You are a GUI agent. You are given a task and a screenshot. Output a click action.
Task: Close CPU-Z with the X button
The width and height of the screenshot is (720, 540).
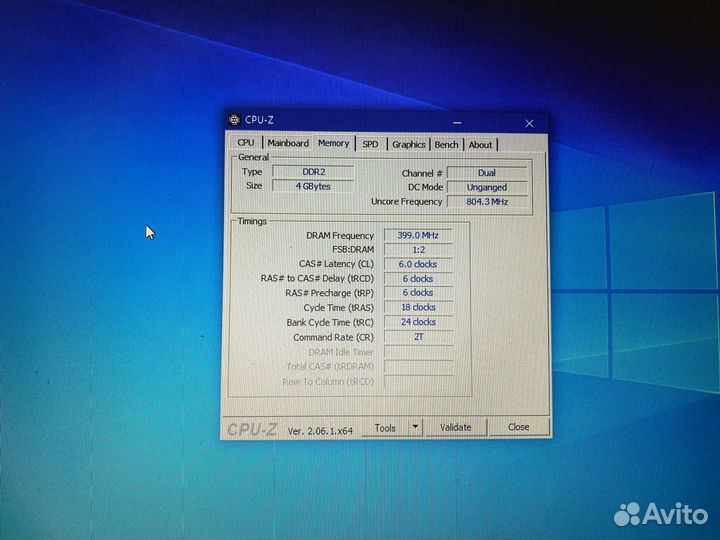pyautogui.click(x=529, y=124)
